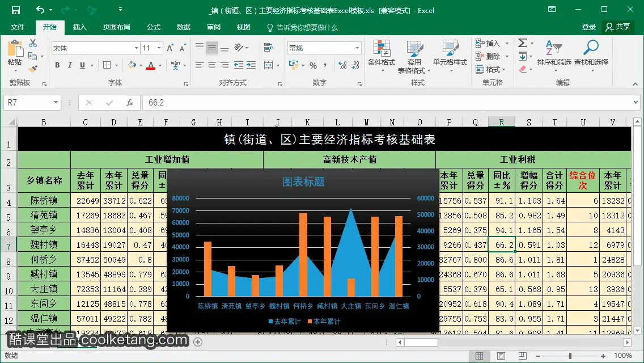Switch to the 数据 Data tab
The height and width of the screenshot is (363, 644).
[184, 27]
